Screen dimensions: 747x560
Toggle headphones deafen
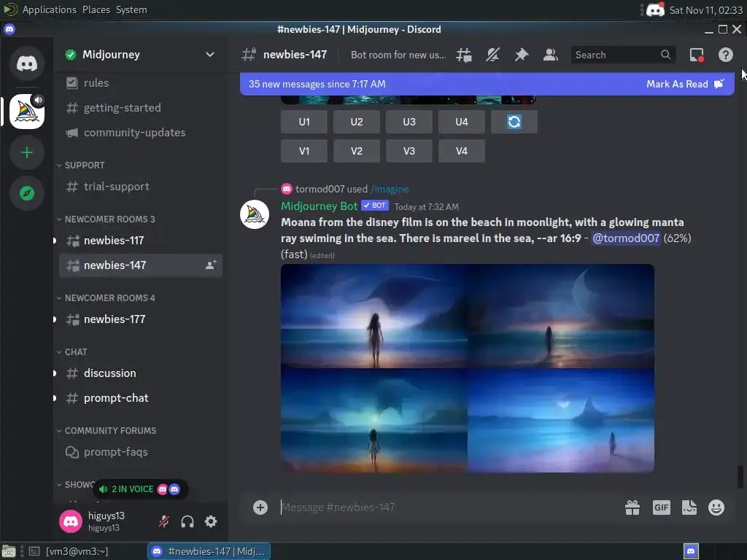click(x=187, y=521)
